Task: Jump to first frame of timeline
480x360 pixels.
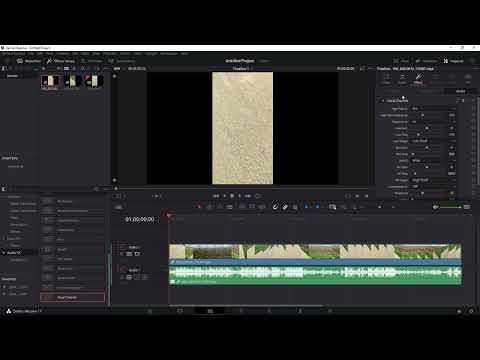Action: (216, 196)
